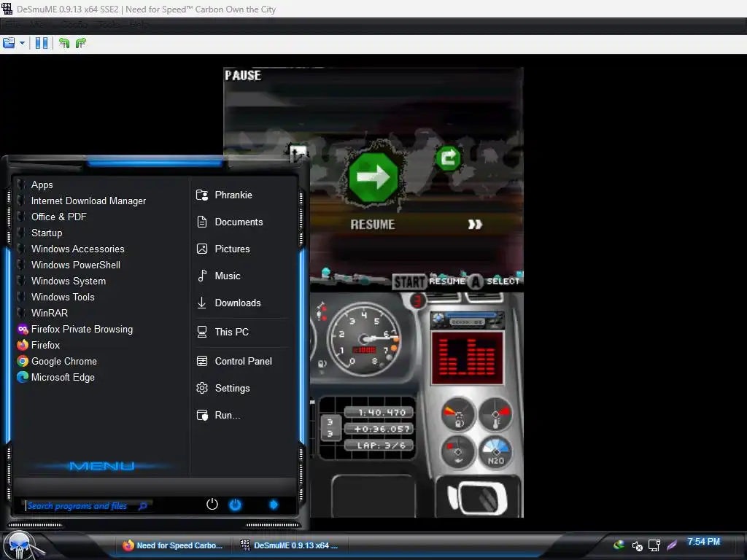Select the small green restart icon in pause menu
747x560 pixels.
[449, 157]
